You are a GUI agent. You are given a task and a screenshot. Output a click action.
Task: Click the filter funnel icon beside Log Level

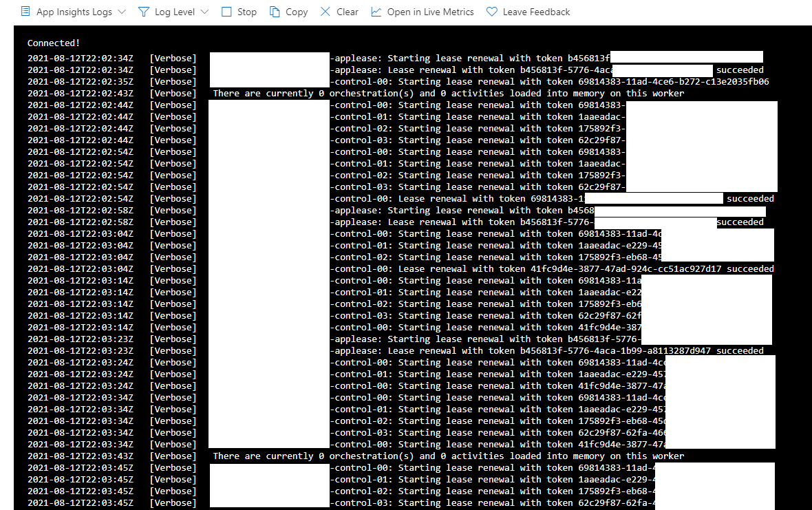point(142,12)
